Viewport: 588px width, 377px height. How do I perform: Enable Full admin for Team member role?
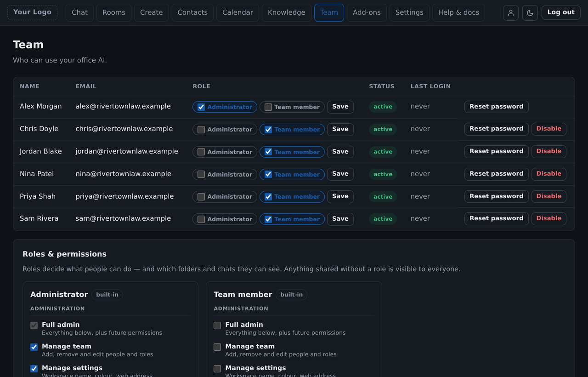click(217, 326)
